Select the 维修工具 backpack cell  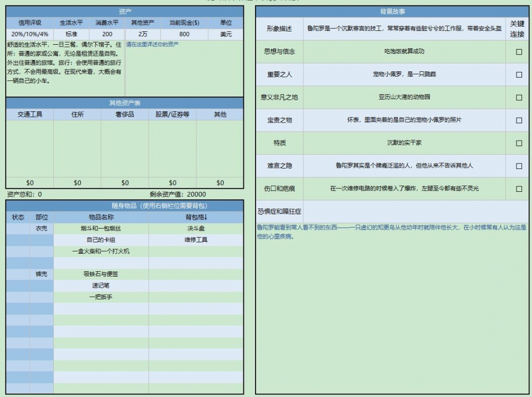point(196,240)
